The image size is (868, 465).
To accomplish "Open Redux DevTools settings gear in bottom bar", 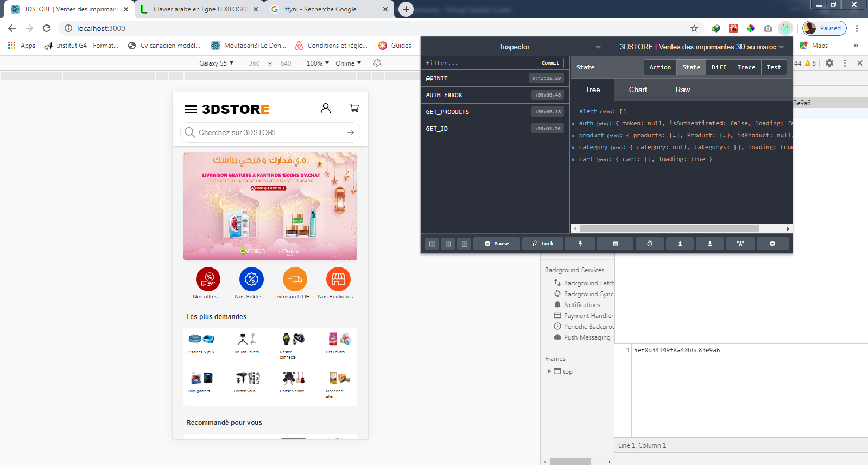I will coord(772,244).
